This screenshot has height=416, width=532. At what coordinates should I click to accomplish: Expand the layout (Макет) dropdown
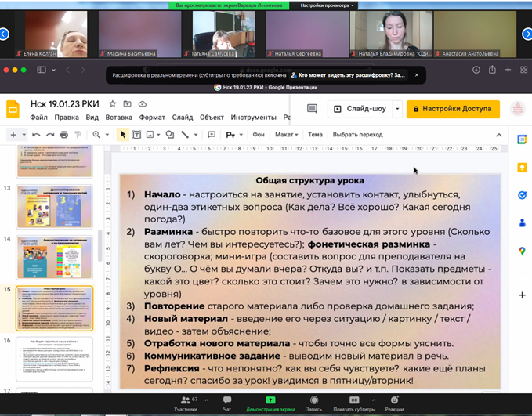[x=288, y=135]
